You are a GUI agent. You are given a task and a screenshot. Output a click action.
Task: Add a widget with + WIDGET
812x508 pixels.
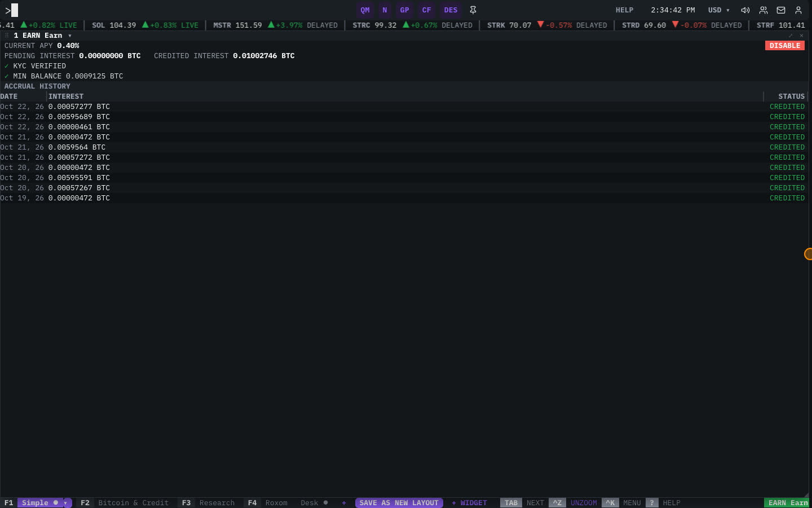click(469, 503)
